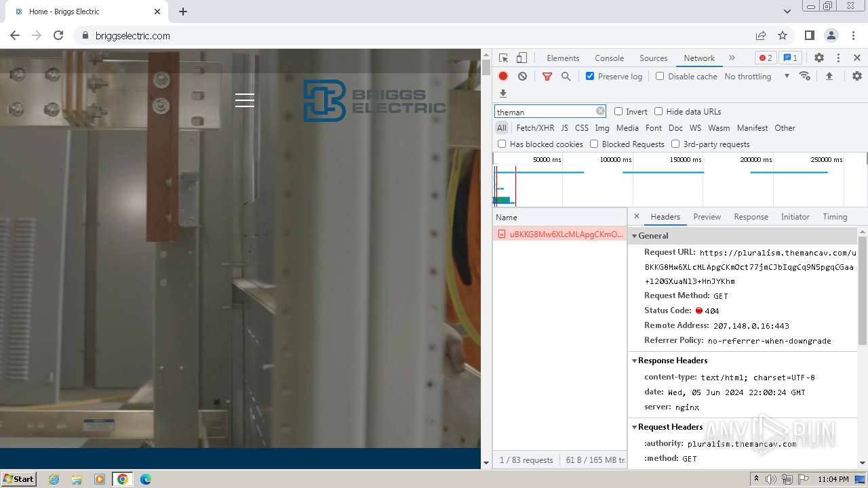The height and width of the screenshot is (488, 868).
Task: Go back in browser history
Action: pos(15,35)
